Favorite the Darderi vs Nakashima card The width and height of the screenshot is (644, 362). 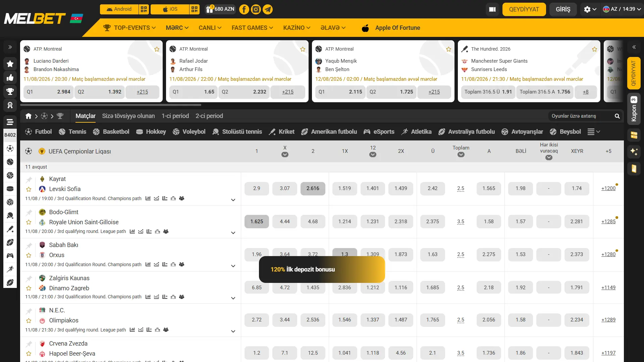pyautogui.click(x=157, y=49)
